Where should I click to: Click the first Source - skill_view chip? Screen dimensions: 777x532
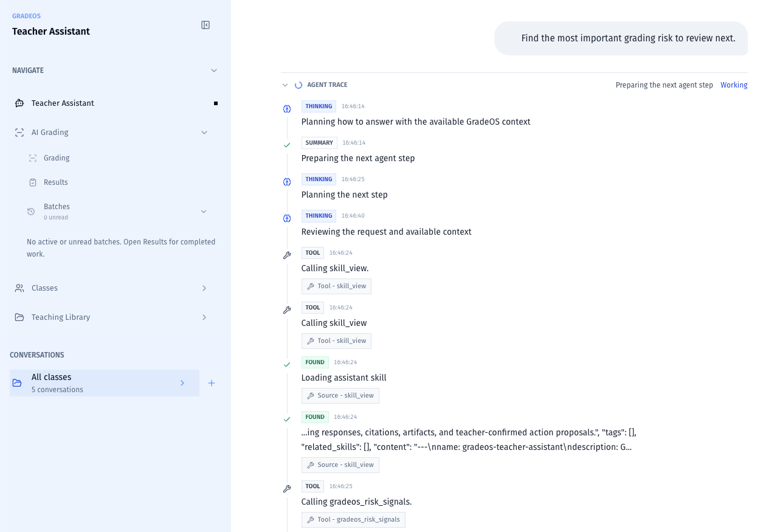point(340,396)
